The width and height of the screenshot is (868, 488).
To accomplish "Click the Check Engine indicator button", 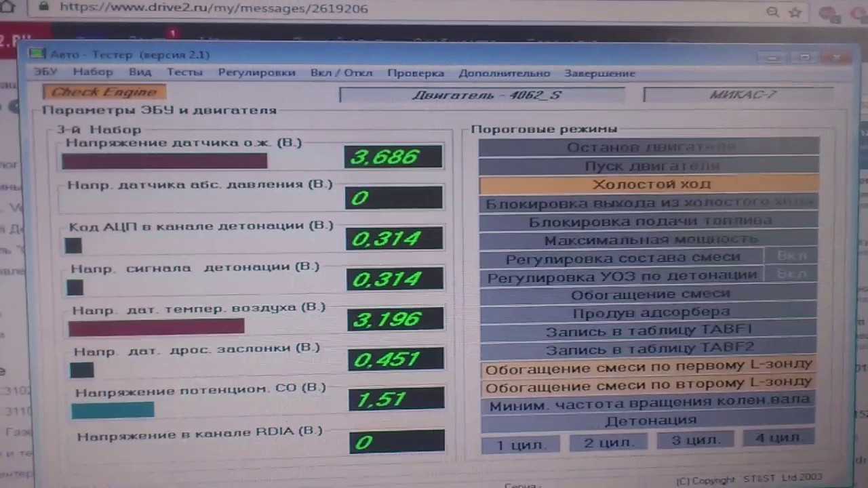I will pyautogui.click(x=104, y=92).
